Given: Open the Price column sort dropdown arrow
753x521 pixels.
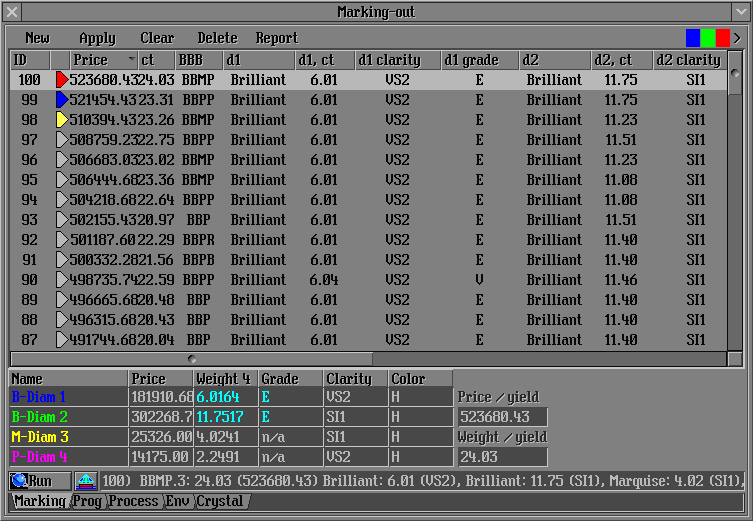Looking at the screenshot, I should (x=131, y=60).
